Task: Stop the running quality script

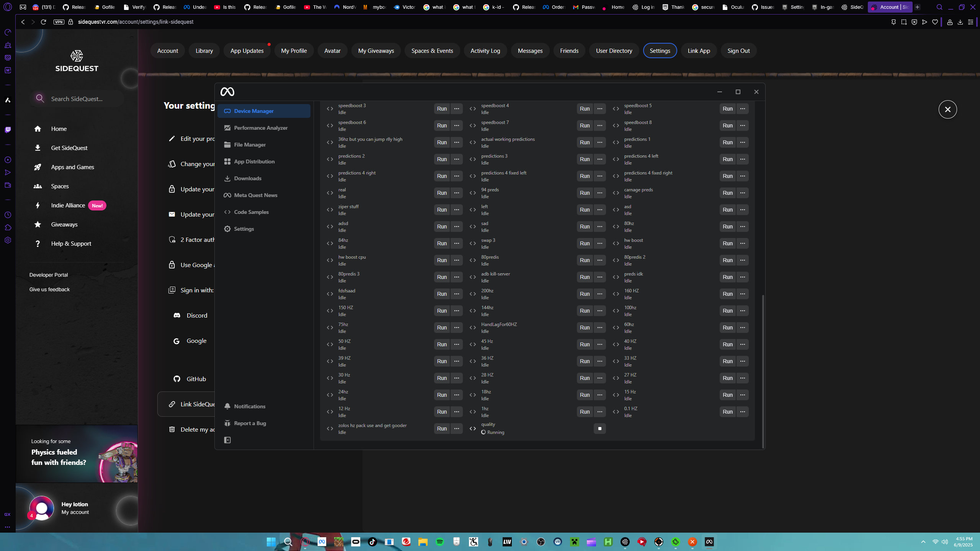Action: pyautogui.click(x=599, y=429)
